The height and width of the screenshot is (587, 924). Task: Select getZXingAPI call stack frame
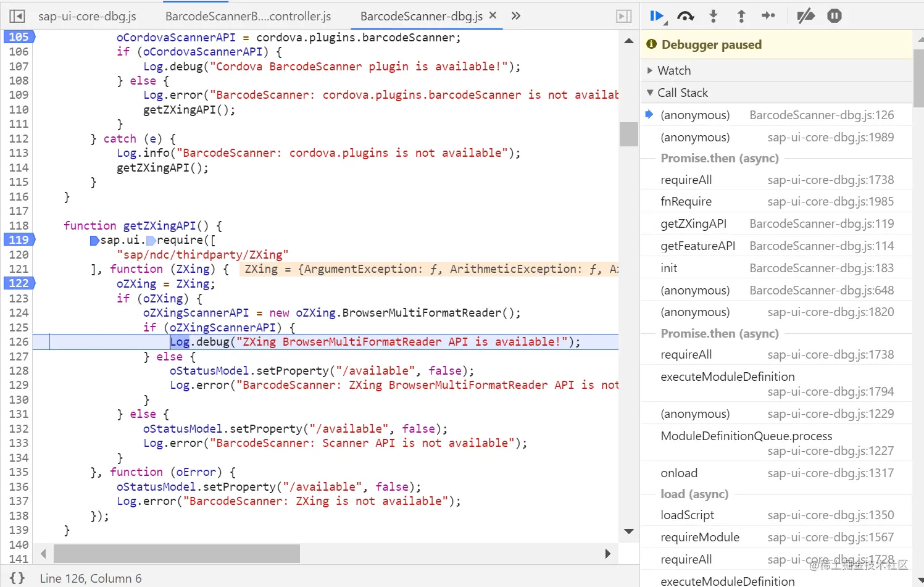point(776,223)
